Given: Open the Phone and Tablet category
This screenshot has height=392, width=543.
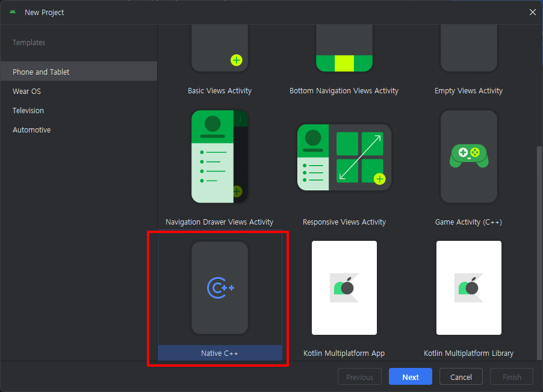Looking at the screenshot, I should (79, 71).
